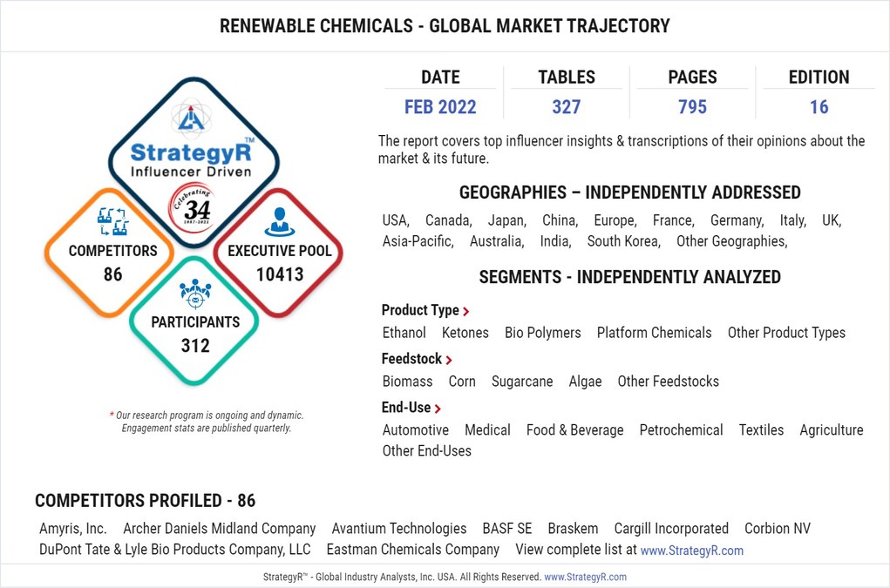Select the Japan geography

point(507,220)
